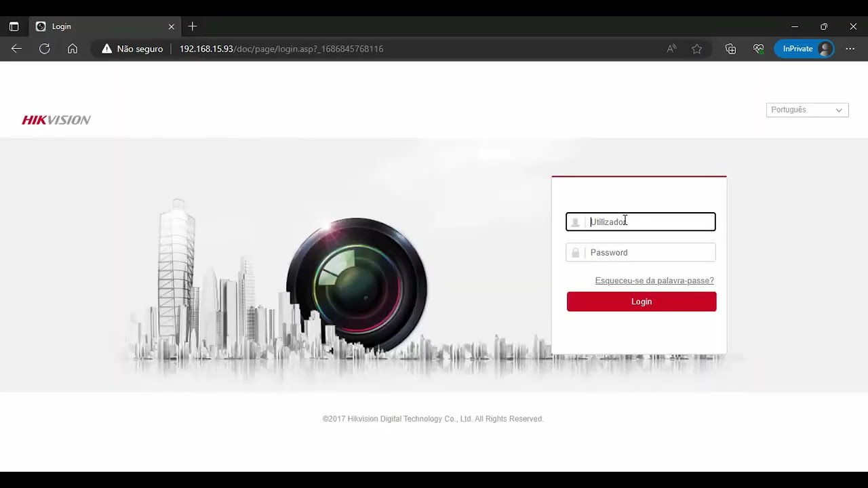Open the 'Não seguro' site security warning
868x488 pixels.
[x=132, y=49]
